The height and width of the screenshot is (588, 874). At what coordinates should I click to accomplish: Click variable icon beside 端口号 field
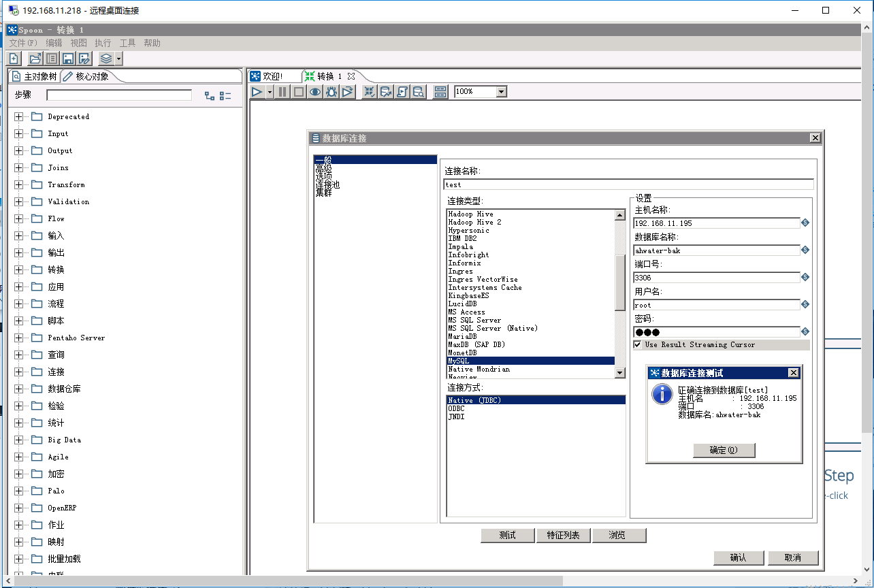pos(805,277)
